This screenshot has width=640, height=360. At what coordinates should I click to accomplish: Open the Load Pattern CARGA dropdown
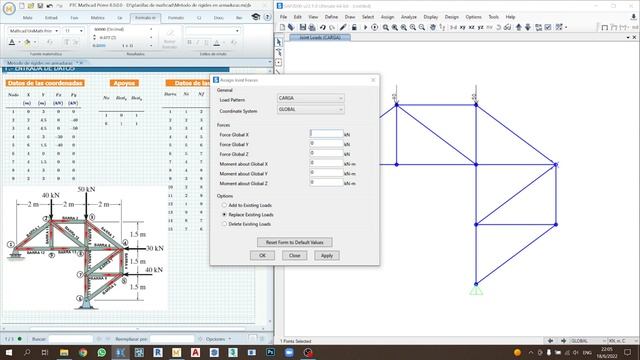click(x=310, y=98)
